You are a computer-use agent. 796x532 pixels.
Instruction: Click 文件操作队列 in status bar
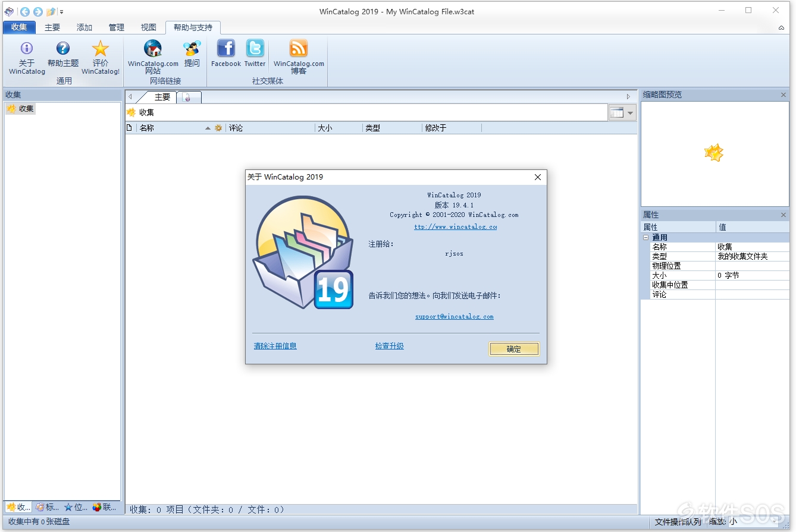tap(678, 522)
